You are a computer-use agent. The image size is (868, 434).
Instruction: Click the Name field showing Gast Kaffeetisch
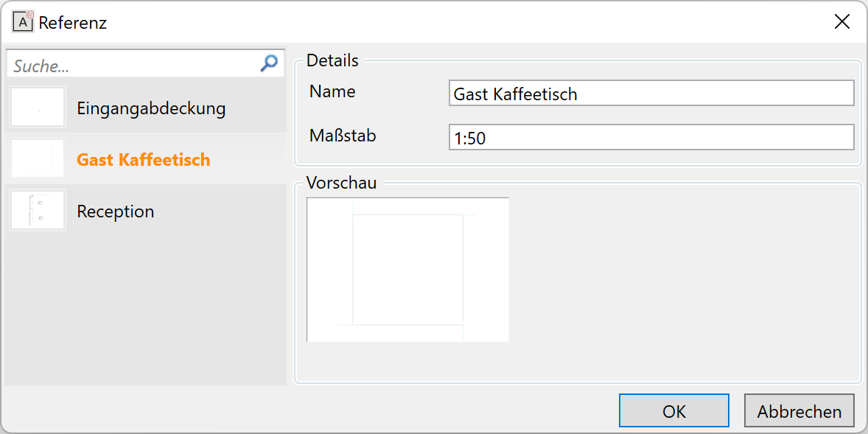tap(651, 94)
